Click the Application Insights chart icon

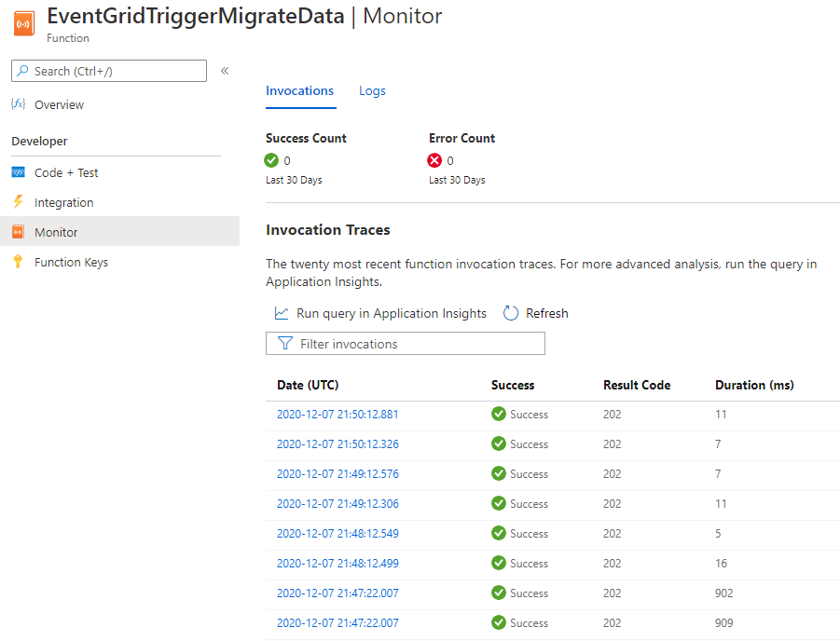[282, 313]
